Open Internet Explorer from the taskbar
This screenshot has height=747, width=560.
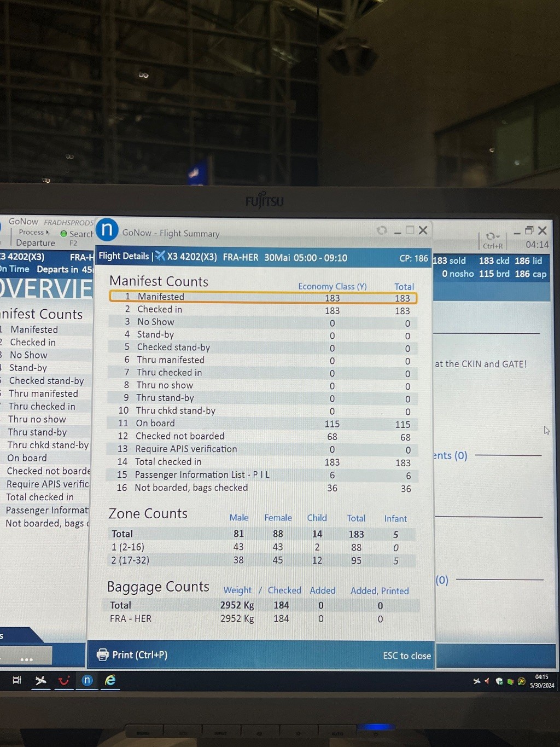coord(110,680)
